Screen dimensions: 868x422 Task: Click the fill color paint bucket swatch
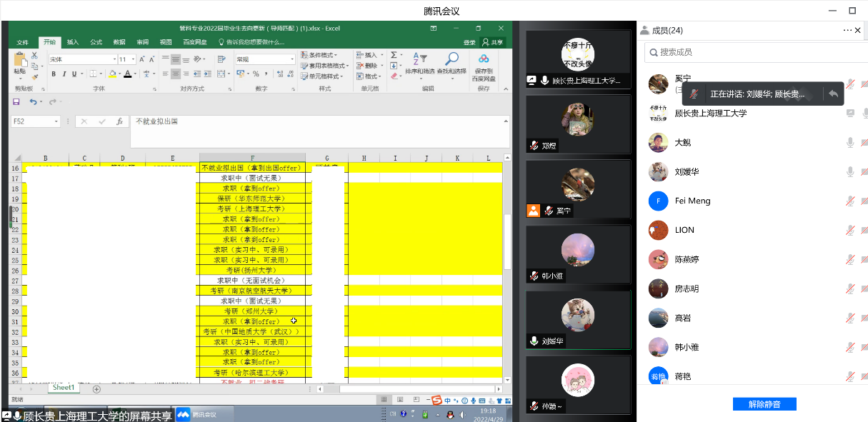coord(112,74)
